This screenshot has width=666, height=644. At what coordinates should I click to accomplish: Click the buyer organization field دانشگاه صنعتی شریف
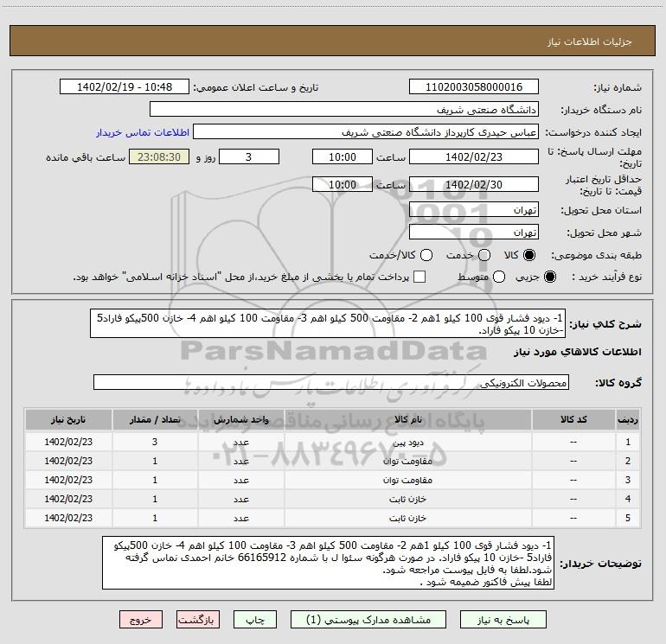click(x=344, y=110)
